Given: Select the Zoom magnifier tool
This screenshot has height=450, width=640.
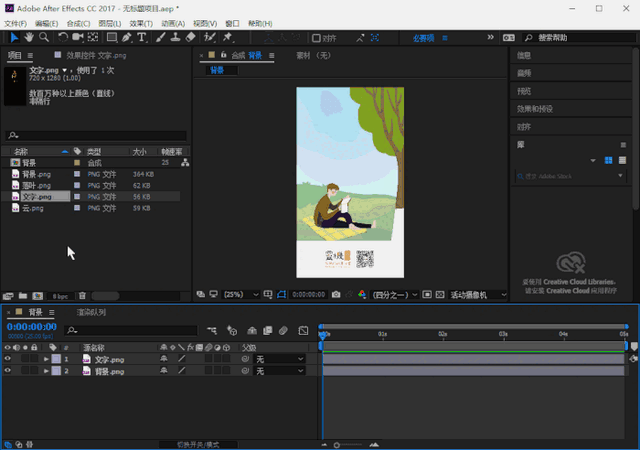Looking at the screenshot, I should click(44, 38).
